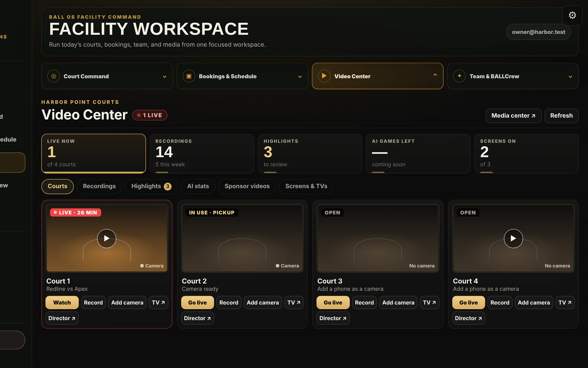This screenshot has width=588, height=368.
Task: Click the Refresh button
Action: [x=562, y=116]
